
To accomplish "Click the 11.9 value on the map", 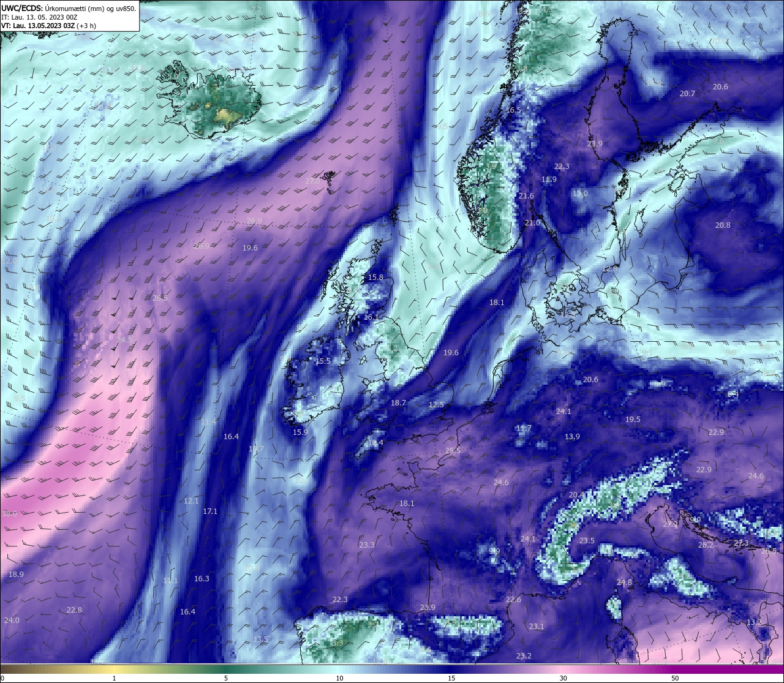I will click(x=549, y=179).
